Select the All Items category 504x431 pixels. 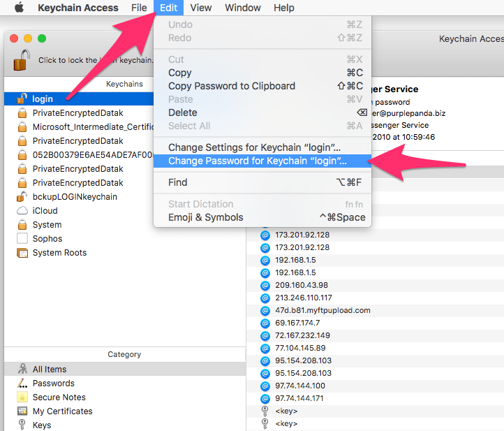pos(125,369)
